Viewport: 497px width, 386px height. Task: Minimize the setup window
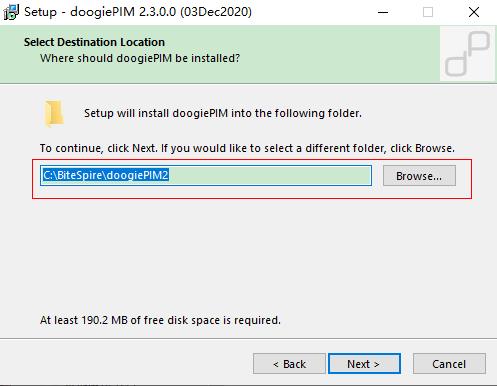[x=383, y=12]
